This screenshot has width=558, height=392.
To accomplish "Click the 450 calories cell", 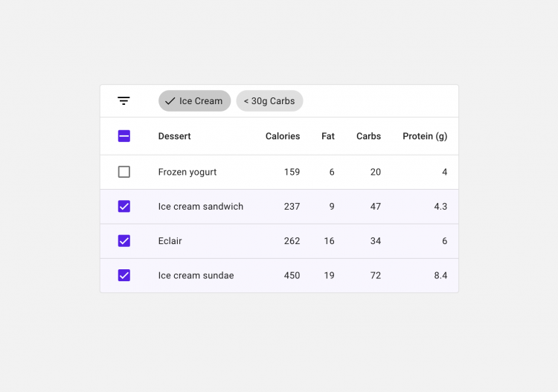I will (x=292, y=275).
